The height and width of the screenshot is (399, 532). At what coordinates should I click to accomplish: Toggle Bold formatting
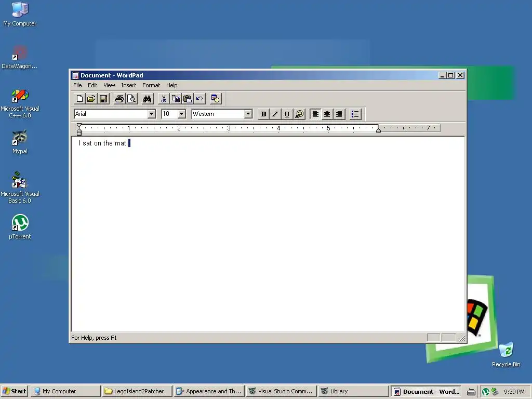(263, 114)
